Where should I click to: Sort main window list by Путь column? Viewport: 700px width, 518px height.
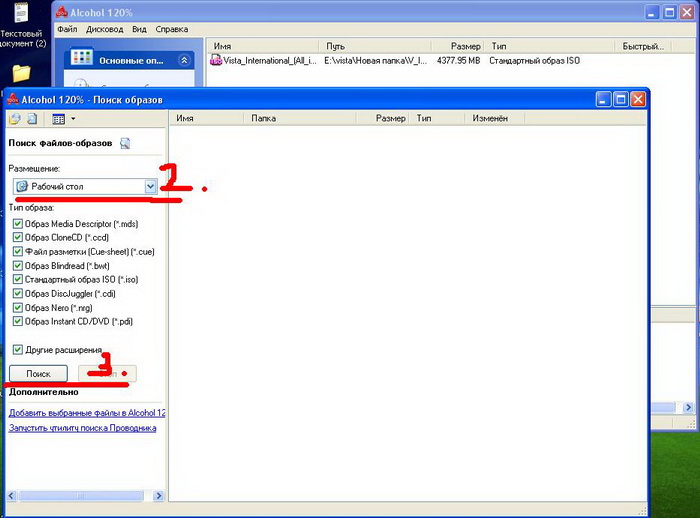(375, 46)
